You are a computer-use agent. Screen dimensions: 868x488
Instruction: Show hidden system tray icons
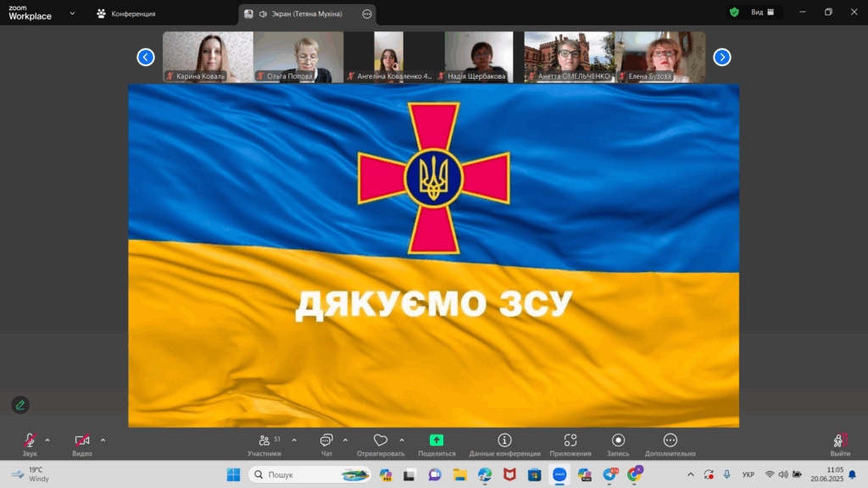pos(690,474)
